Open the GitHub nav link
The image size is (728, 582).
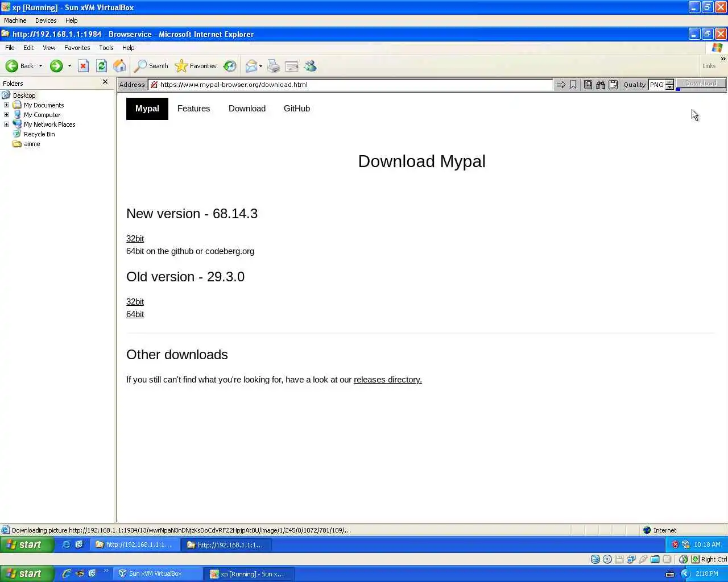297,109
